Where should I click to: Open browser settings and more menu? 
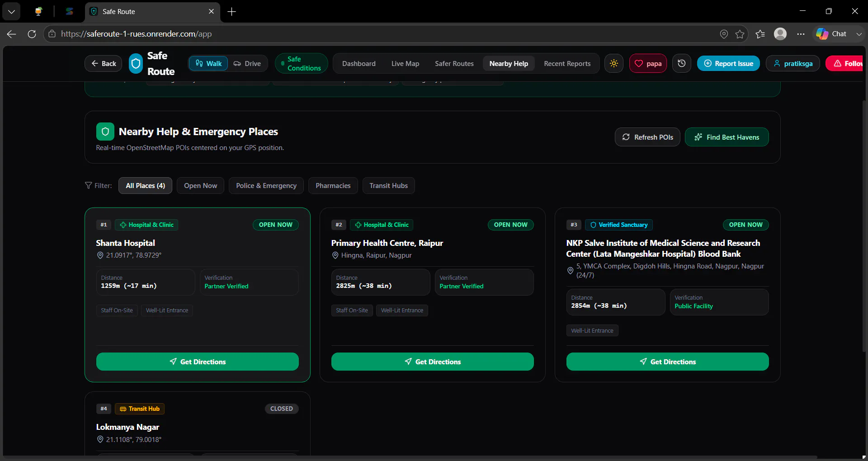point(801,34)
